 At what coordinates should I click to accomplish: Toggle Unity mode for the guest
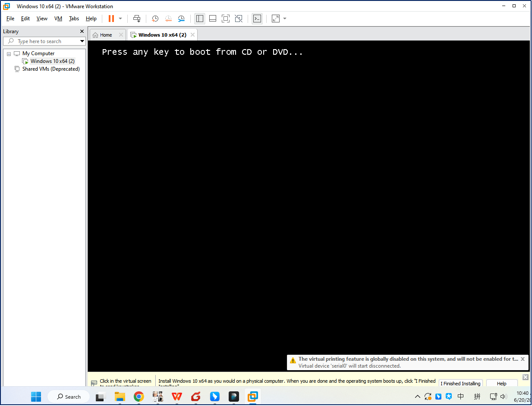pyautogui.click(x=238, y=19)
